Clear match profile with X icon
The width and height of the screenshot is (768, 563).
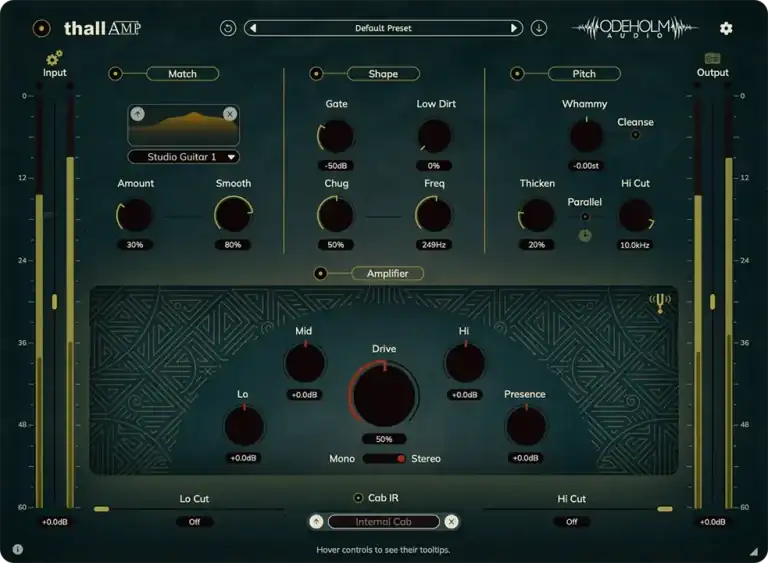(230, 114)
